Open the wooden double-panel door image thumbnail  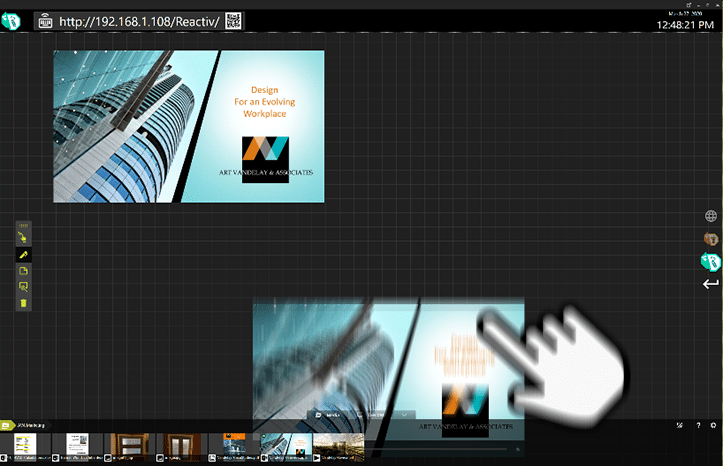[x=130, y=446]
